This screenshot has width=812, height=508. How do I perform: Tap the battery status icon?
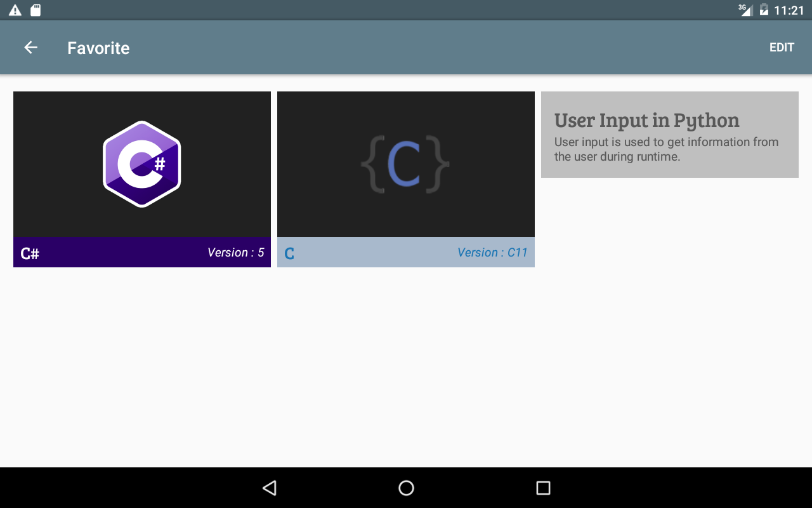pyautogui.click(x=764, y=10)
